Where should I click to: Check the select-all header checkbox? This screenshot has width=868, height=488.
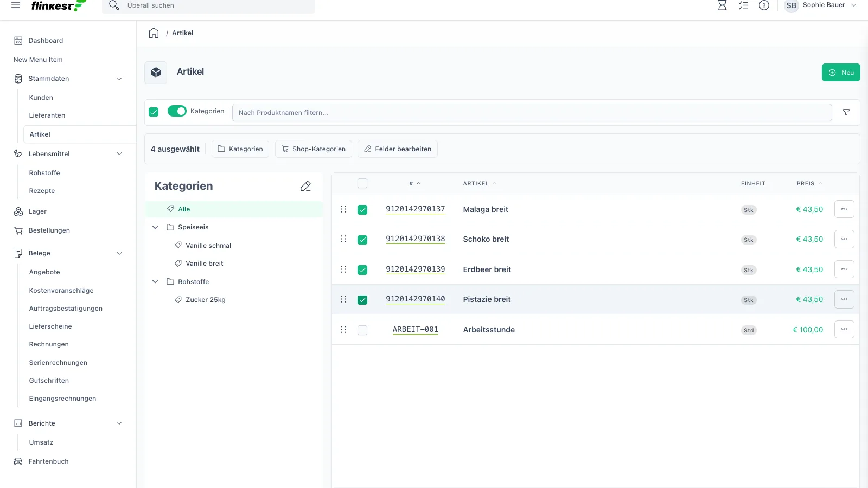pos(362,183)
